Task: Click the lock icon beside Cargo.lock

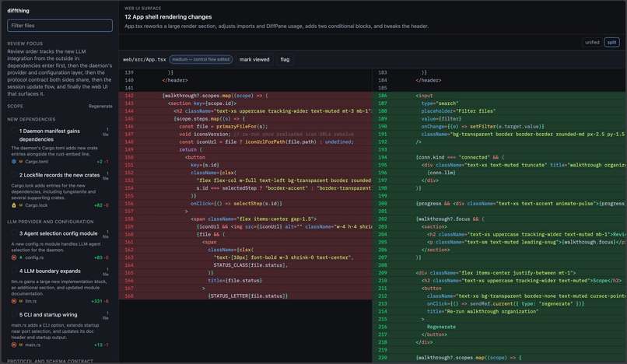Action: pyautogui.click(x=14, y=205)
